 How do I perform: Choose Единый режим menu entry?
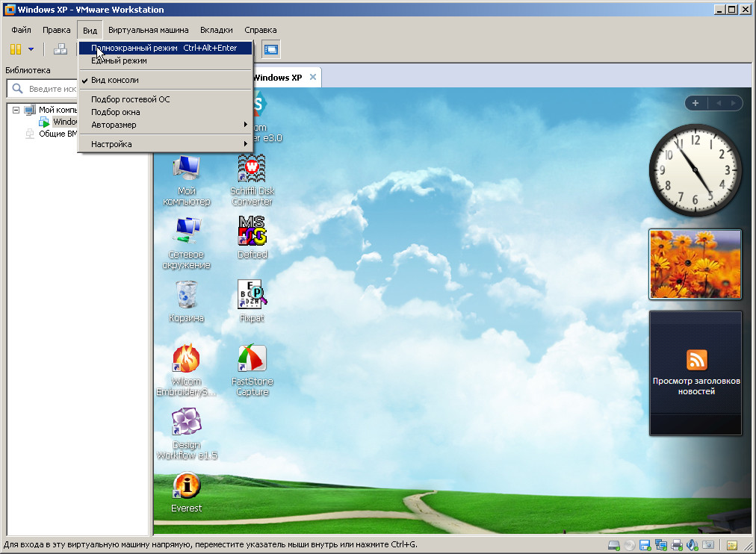(165, 60)
